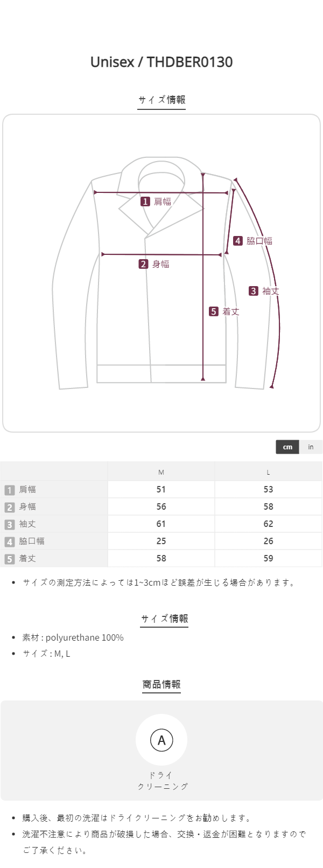Click the jacket size diagram image

pyautogui.click(x=161, y=273)
